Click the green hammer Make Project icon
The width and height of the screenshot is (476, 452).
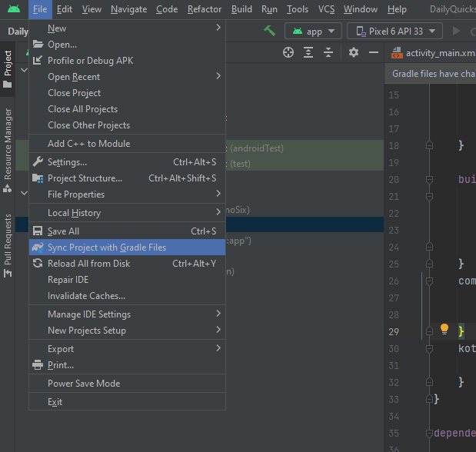(269, 31)
